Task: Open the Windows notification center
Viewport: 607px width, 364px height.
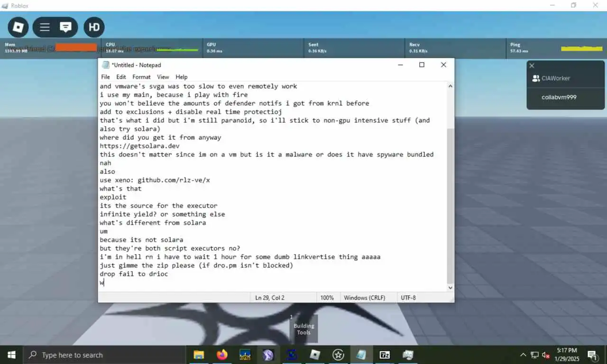Action: coord(592,355)
